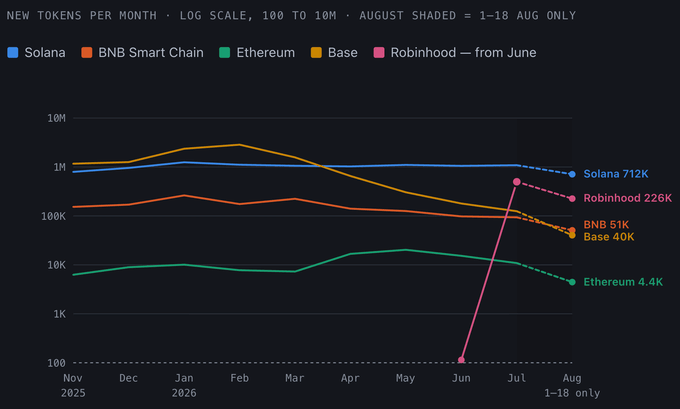Toggle the BNB Smart Chain legend label

[x=151, y=53]
